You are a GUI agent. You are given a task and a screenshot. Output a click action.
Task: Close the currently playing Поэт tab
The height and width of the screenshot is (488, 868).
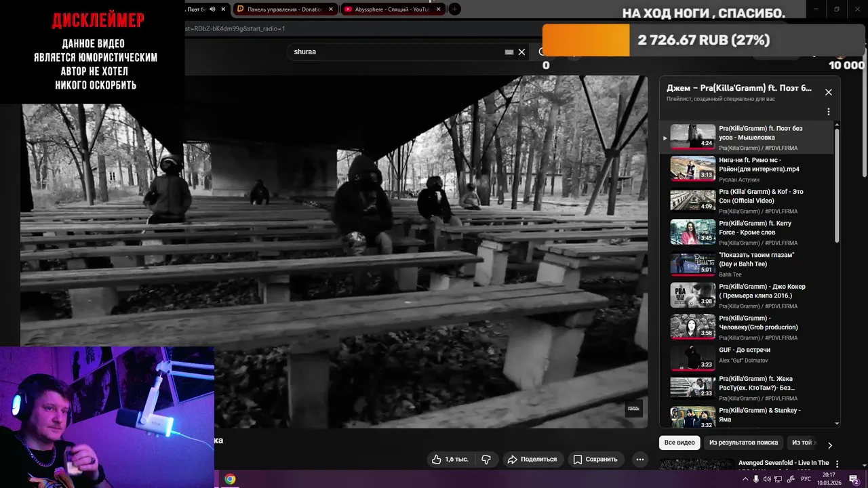point(223,9)
